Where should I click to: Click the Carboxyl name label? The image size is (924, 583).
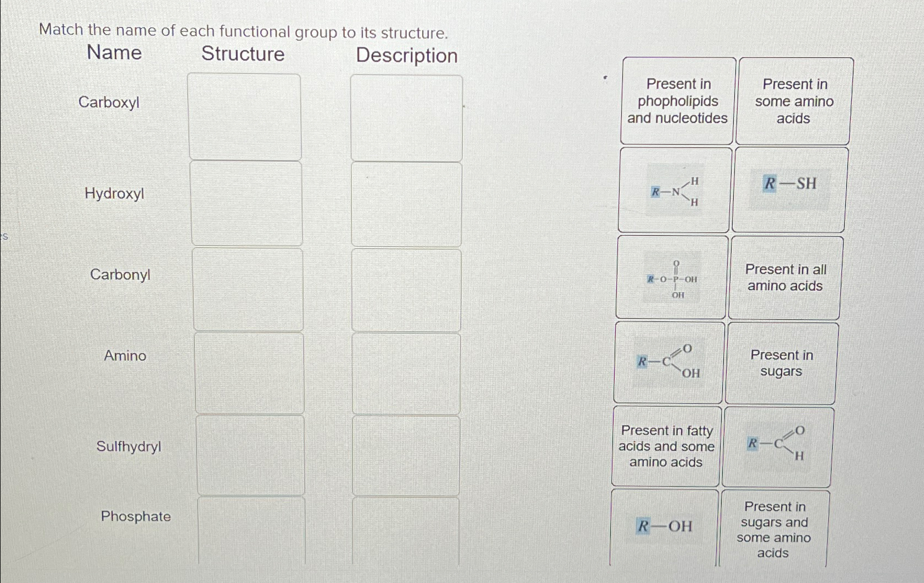[109, 103]
